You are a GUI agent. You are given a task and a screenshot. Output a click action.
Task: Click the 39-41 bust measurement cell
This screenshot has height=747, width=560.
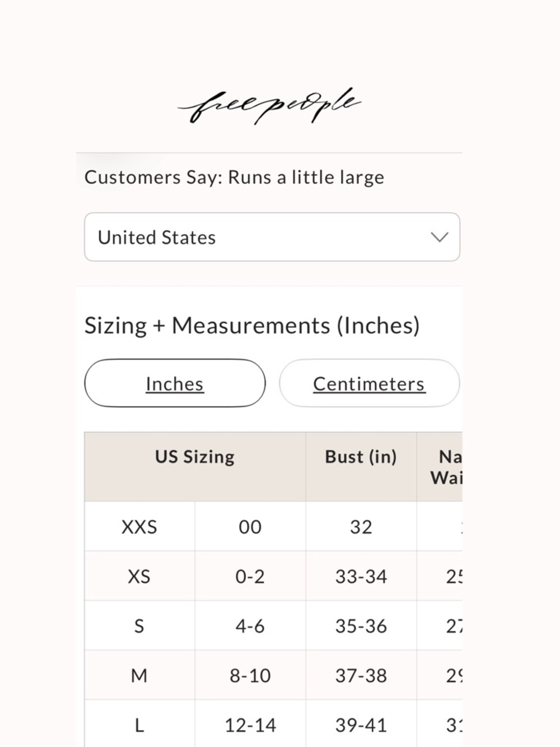tap(361, 725)
